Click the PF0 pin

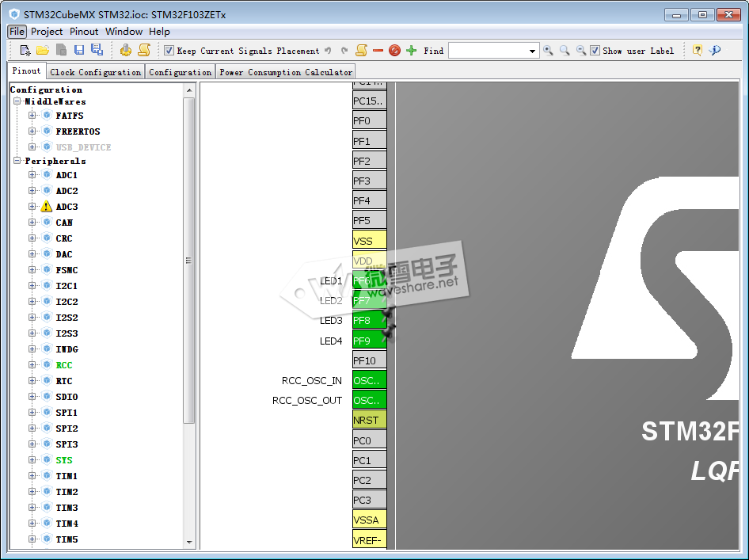[369, 120]
